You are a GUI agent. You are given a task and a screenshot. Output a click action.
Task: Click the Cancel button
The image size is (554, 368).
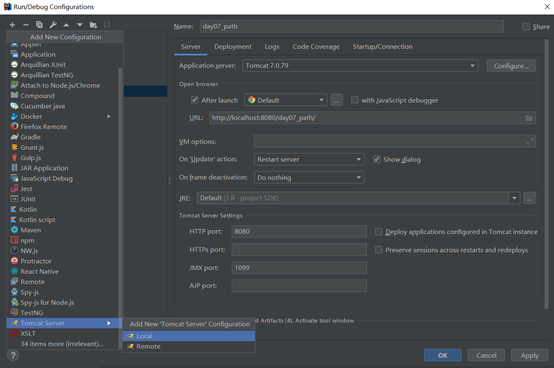(x=486, y=355)
